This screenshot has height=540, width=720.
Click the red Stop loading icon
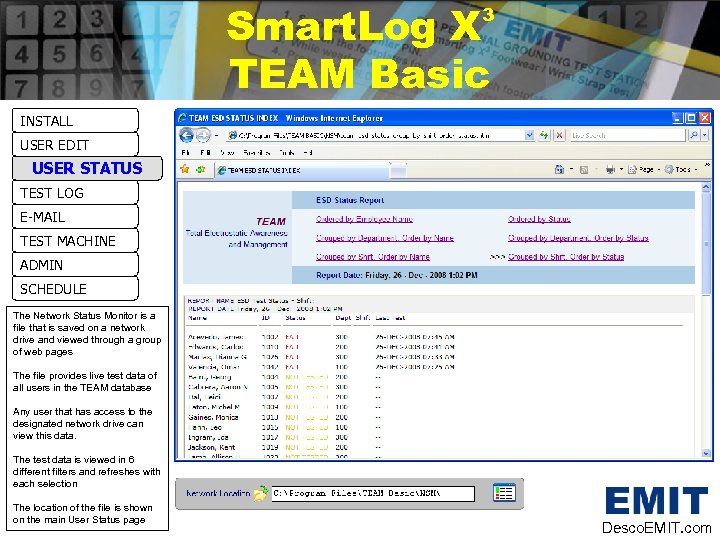559,135
